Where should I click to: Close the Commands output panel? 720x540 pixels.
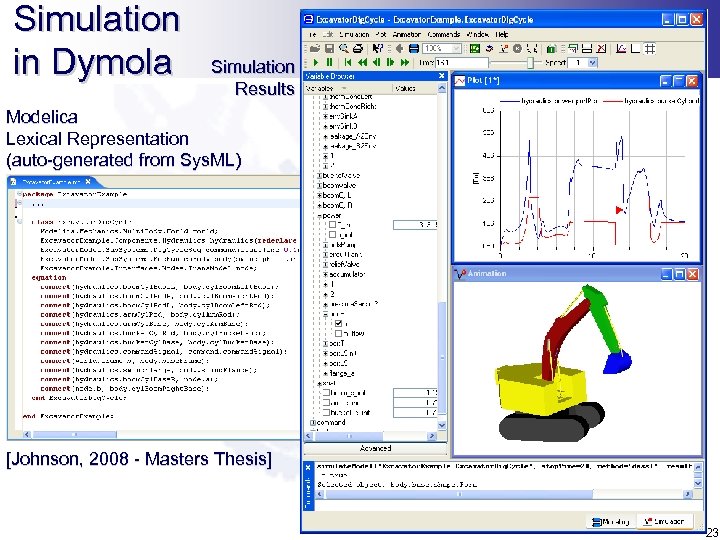[x=308, y=467]
